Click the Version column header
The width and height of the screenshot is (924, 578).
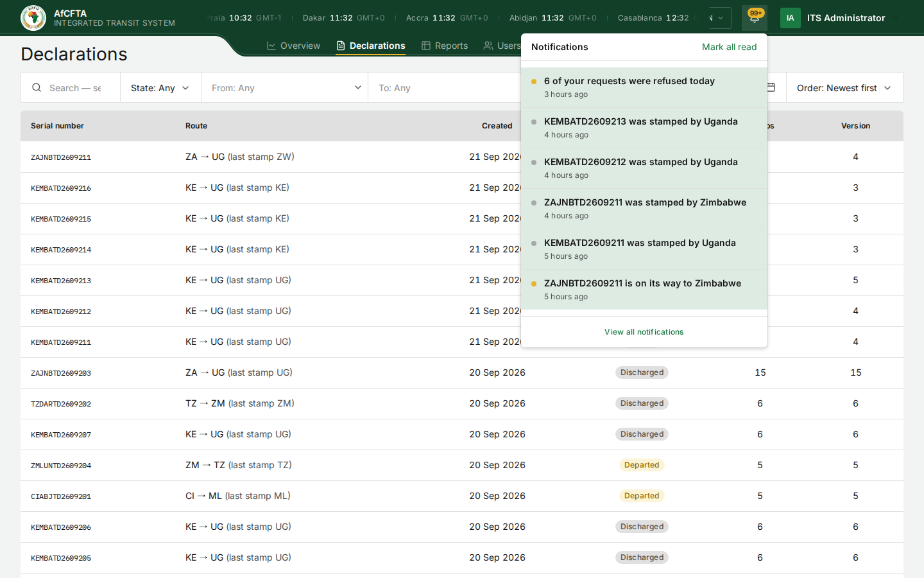pyautogui.click(x=855, y=126)
